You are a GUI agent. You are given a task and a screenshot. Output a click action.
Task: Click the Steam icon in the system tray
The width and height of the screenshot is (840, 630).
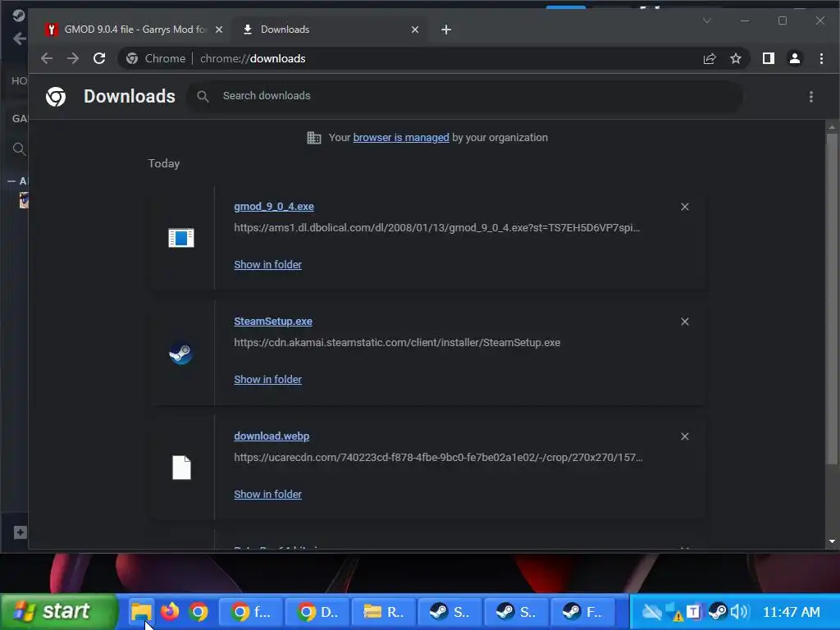coord(718,611)
